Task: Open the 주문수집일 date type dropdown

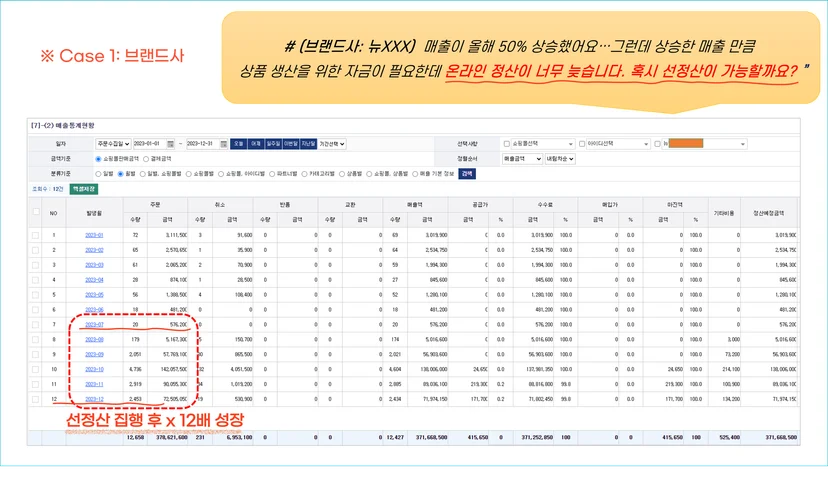Action: click(113, 144)
